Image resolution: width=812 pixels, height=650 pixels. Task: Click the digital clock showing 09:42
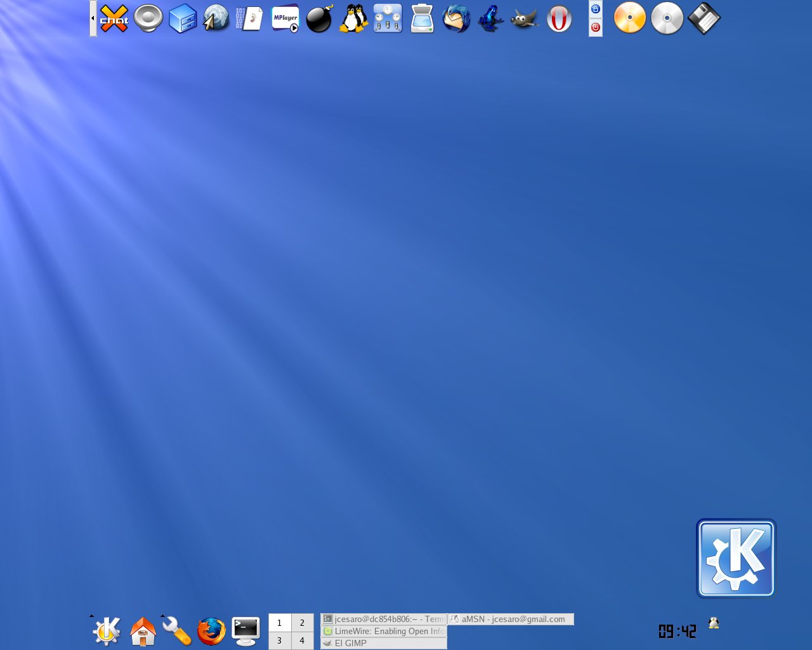(677, 631)
